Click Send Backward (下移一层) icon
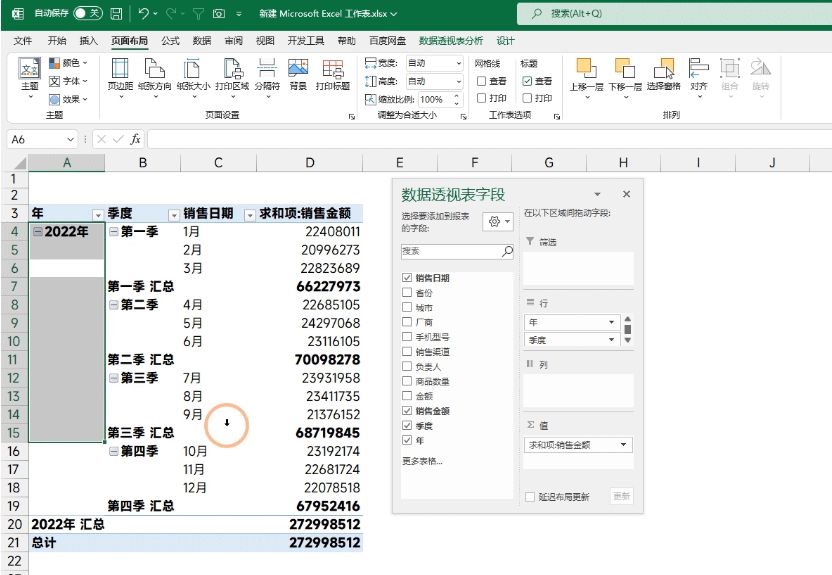Screen dimensions: 832x575 [x=625, y=68]
